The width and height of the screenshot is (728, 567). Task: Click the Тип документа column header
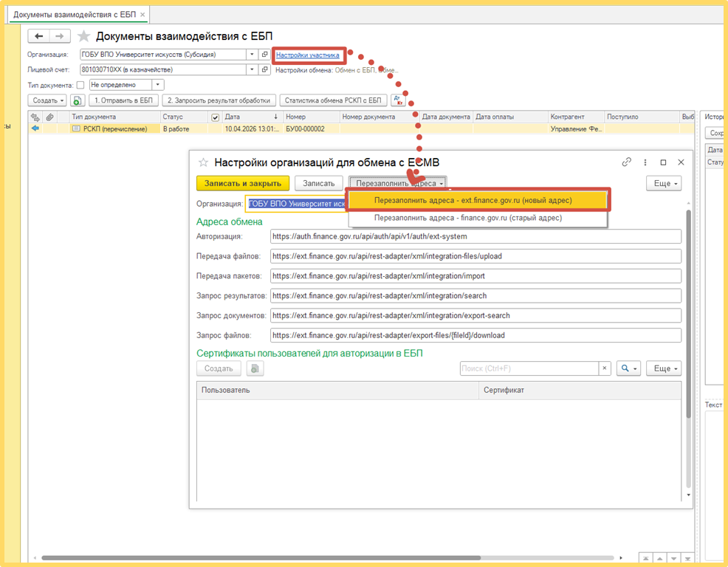tap(114, 117)
